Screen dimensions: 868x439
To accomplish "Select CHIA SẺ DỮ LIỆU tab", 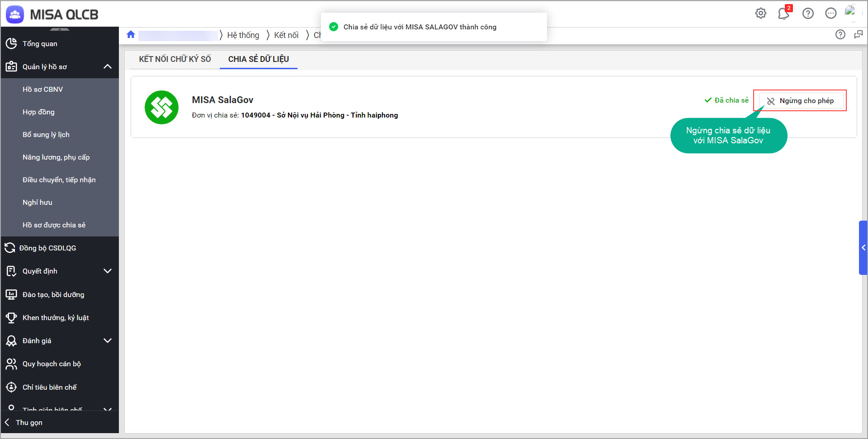I will 259,59.
